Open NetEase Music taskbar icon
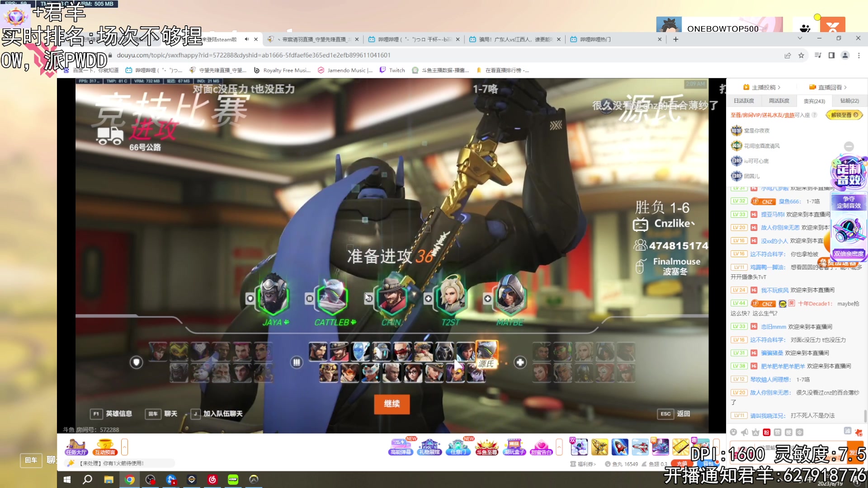The image size is (868, 488). 212,479
